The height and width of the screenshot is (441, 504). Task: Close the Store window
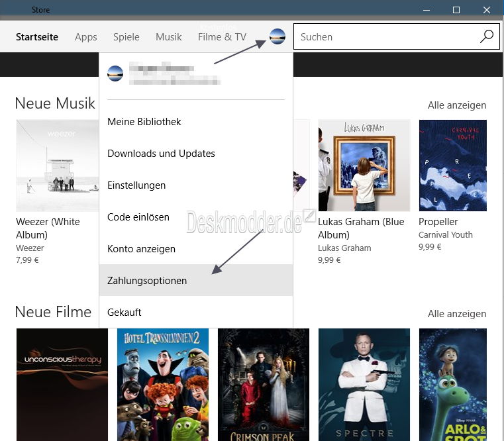[487, 10]
